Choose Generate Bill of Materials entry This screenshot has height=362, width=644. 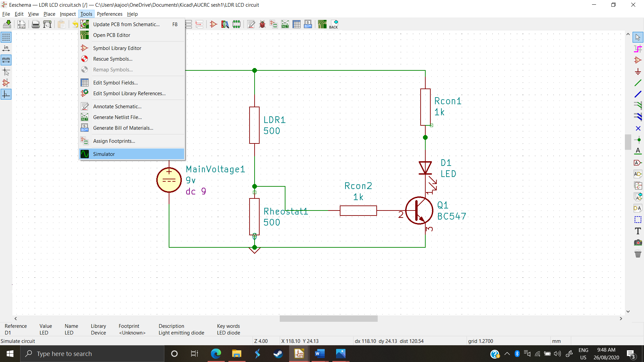tap(132, 128)
